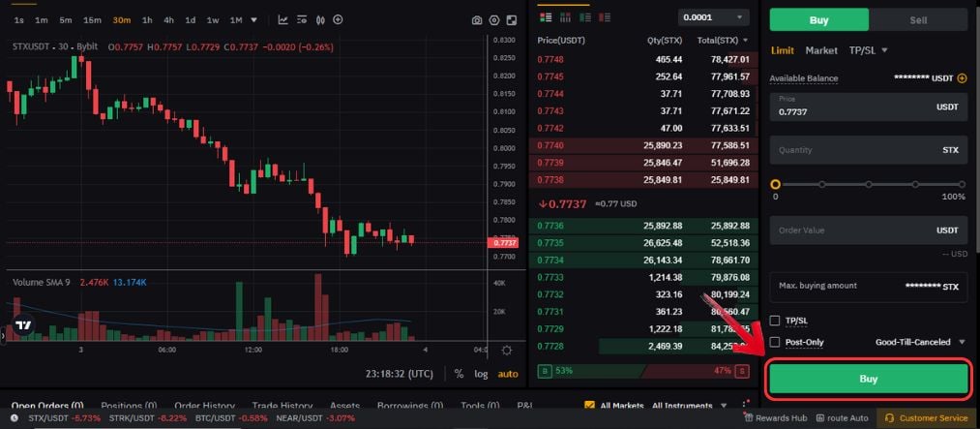980x429 pixels.
Task: Show only asks (red) order book view
Action: [x=604, y=16]
